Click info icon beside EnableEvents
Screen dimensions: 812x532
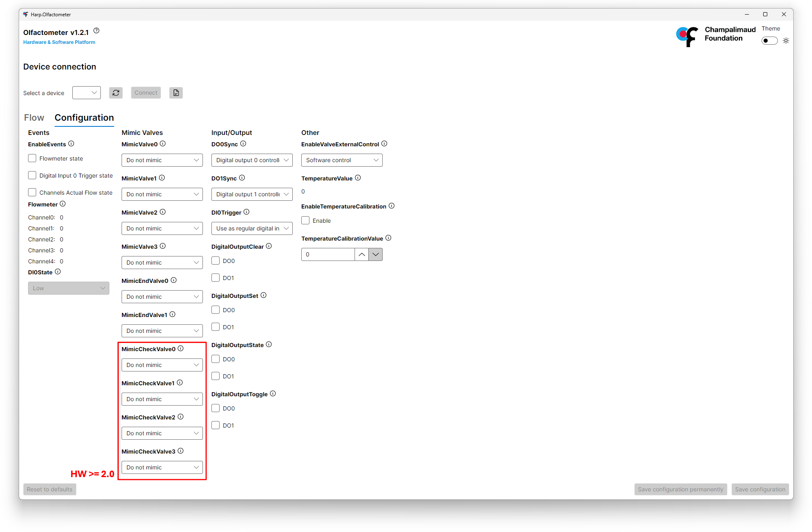point(71,144)
